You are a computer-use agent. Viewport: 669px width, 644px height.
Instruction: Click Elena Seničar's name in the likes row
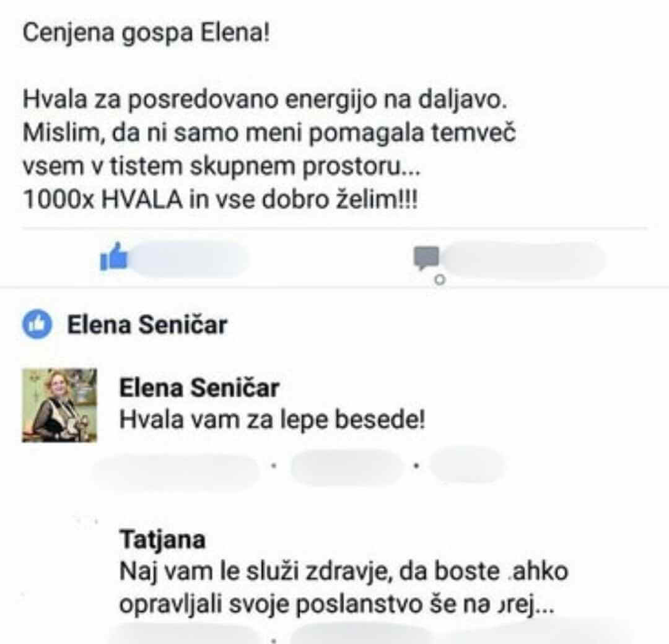[x=147, y=324]
